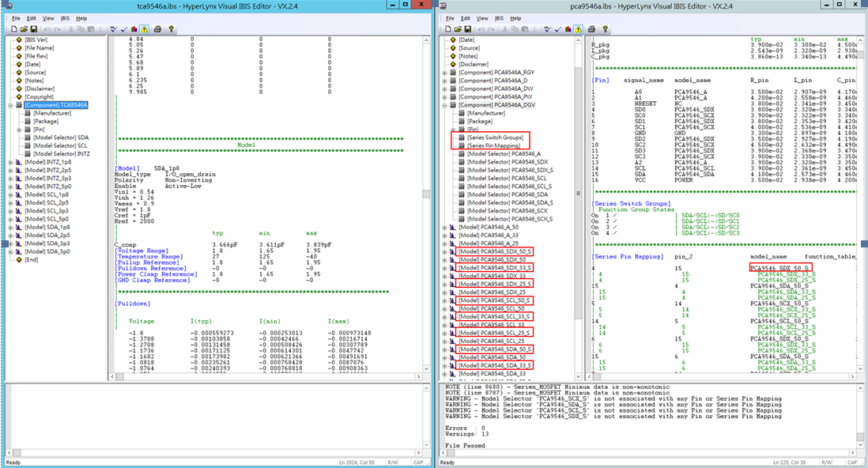Open Edit menu in pca9546a.ibs window
The height and width of the screenshot is (468, 868).
466,18
